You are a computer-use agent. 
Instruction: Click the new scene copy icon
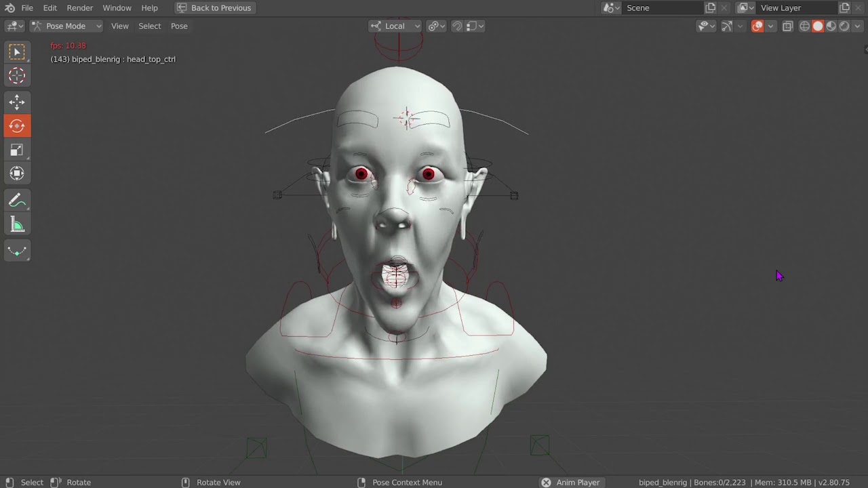click(x=710, y=8)
